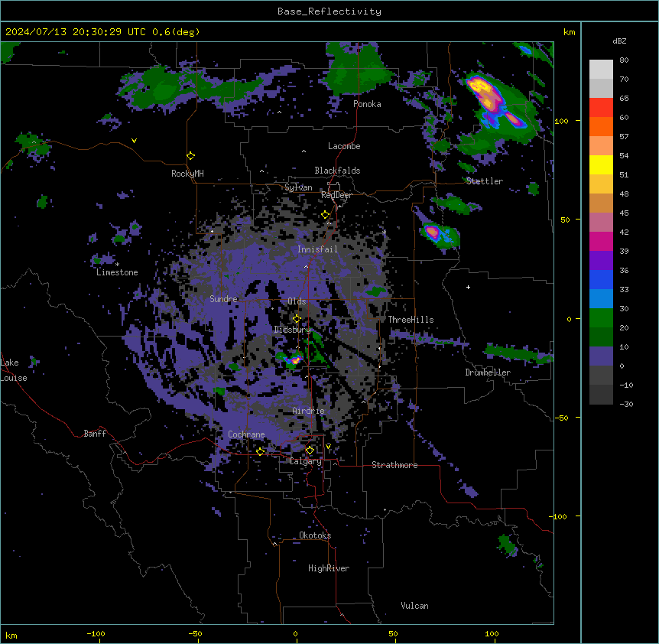659x644 pixels.
Task: Click the RockyMH label
Action: 187,174
